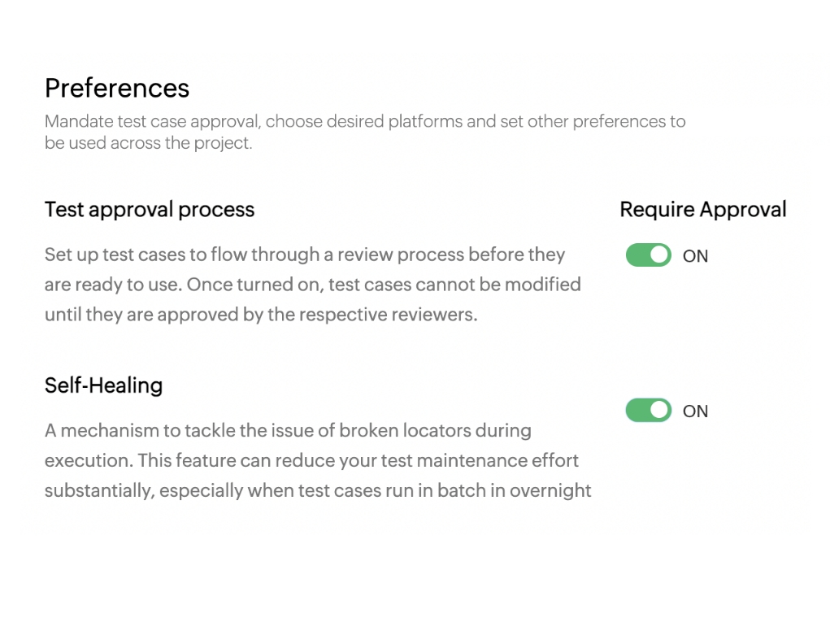This screenshot has height=644, width=830.
Task: Click the ON label beside Self-Healing switch
Action: pos(695,411)
